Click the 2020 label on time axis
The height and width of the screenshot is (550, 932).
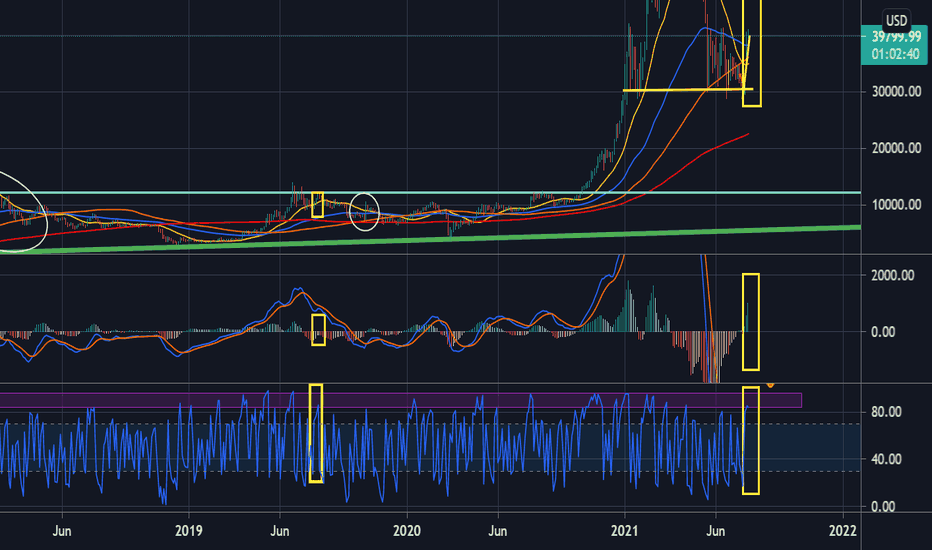pyautogui.click(x=407, y=530)
